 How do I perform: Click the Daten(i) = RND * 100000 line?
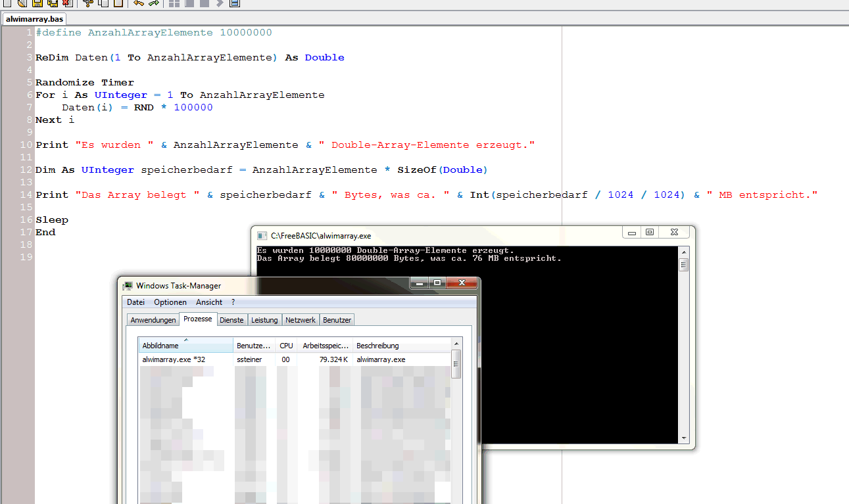[137, 107]
